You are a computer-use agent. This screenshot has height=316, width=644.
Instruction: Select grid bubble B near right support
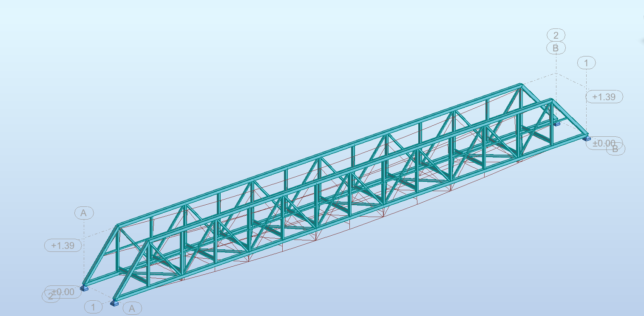(615, 149)
